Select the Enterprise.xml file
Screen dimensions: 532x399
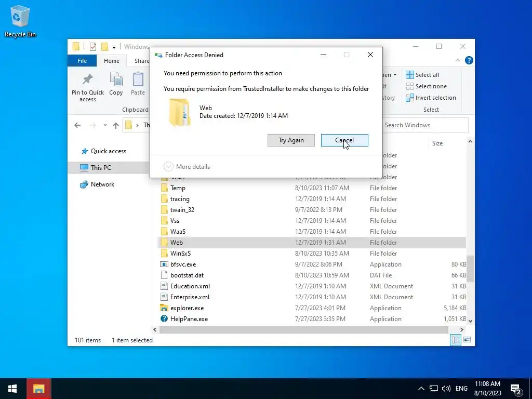coord(312,297)
